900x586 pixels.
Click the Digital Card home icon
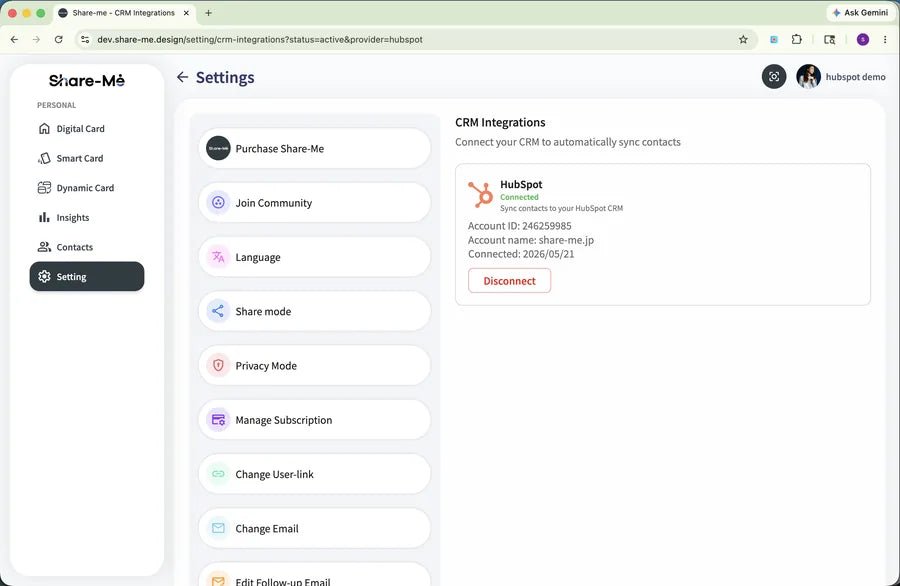[x=44, y=129]
